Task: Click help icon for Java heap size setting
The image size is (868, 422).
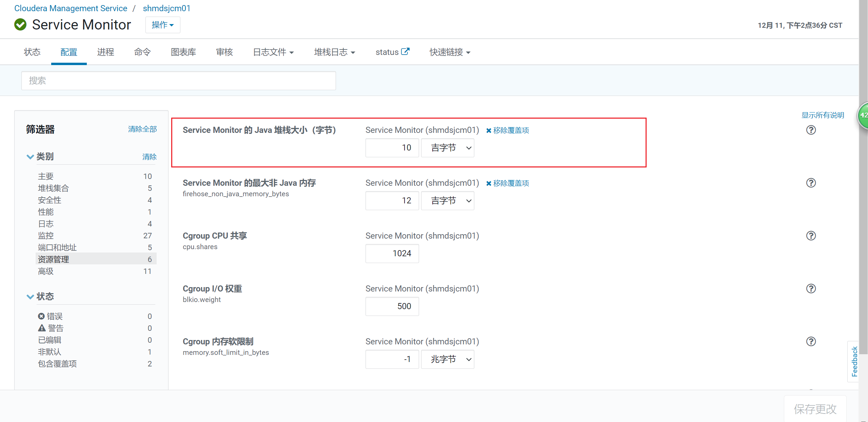Action: coord(811,130)
